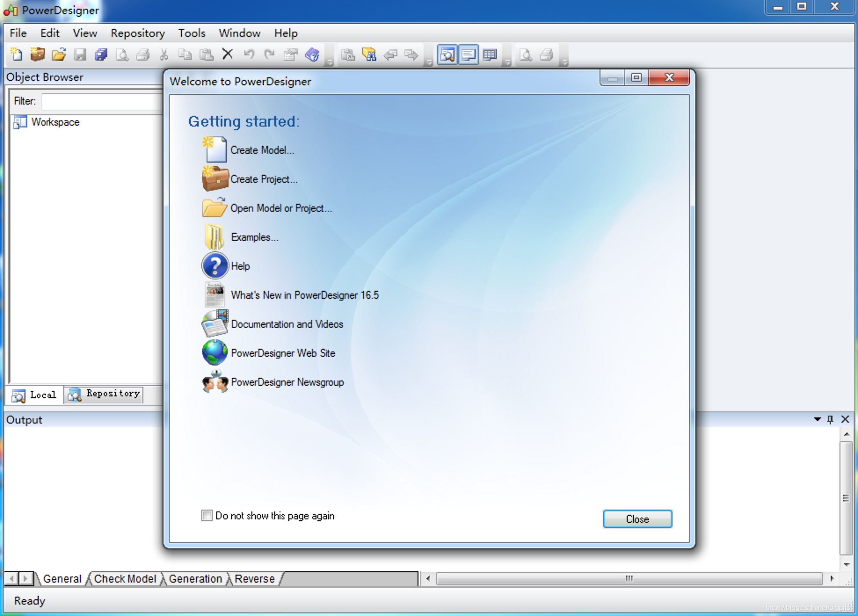The width and height of the screenshot is (858, 616).
Task: Click the Delete X toolbar icon
Action: 227,54
